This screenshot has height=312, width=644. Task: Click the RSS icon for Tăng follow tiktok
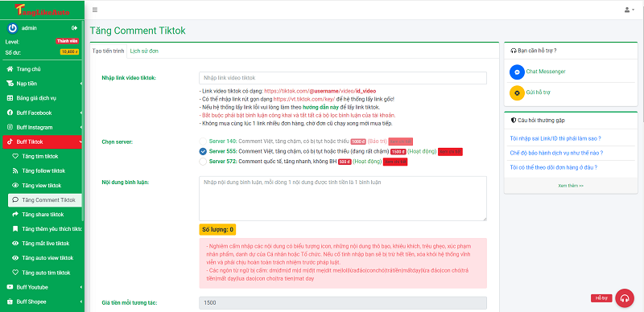[15, 170]
